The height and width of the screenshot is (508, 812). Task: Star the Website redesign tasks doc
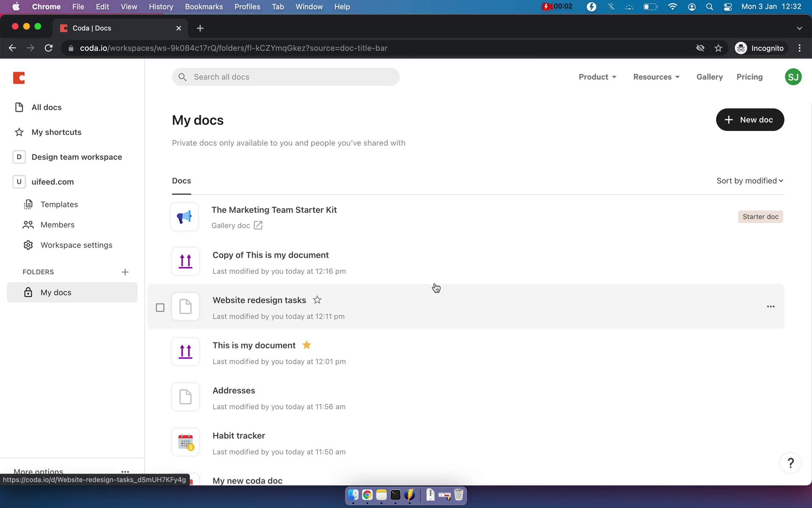click(x=317, y=300)
